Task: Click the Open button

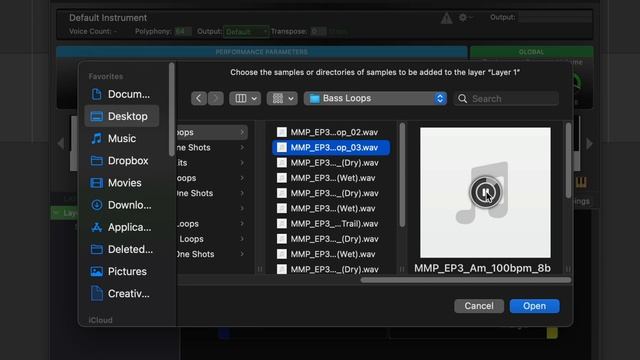Action: 534,306
